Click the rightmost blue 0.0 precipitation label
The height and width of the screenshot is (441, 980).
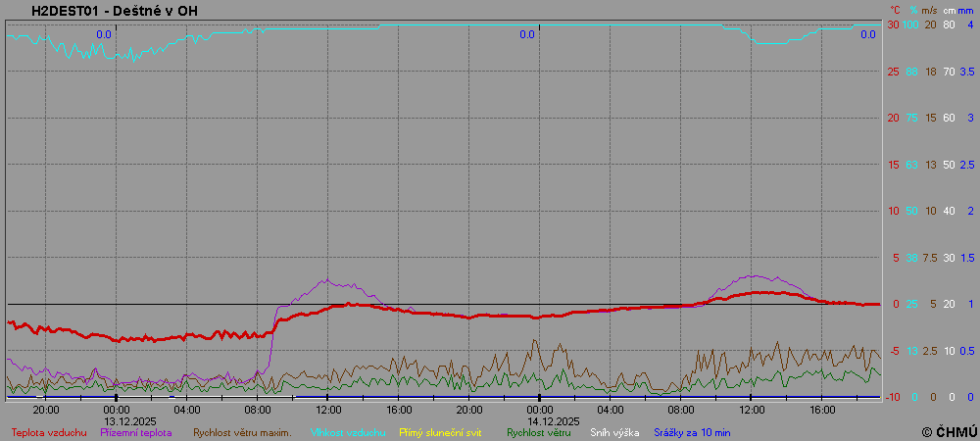(867, 34)
